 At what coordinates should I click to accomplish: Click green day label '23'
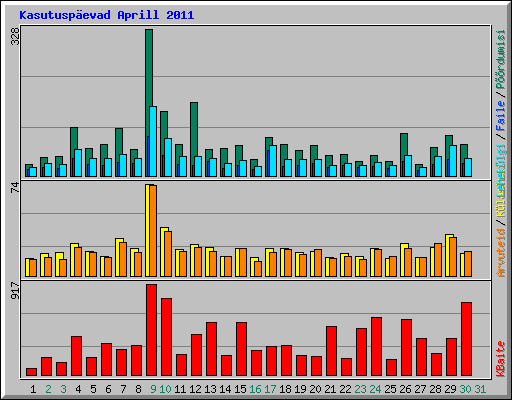click(x=360, y=389)
